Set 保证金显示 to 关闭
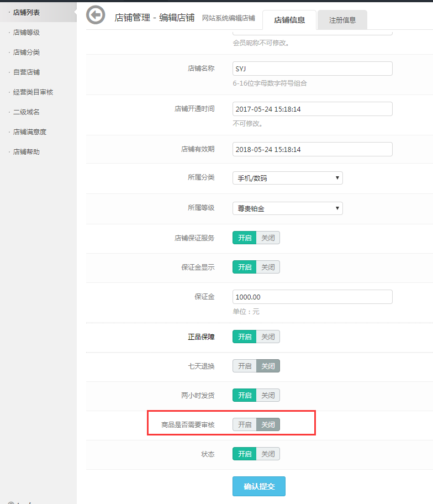 [x=268, y=267]
